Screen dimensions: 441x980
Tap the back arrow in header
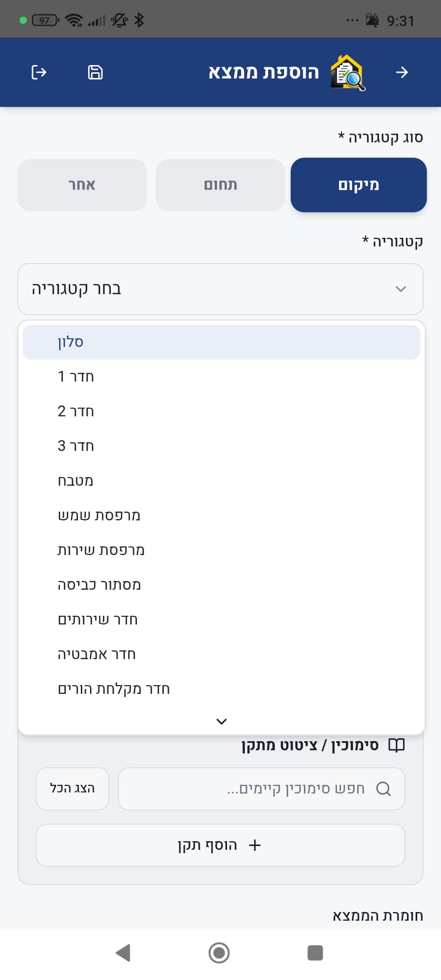pos(402,72)
